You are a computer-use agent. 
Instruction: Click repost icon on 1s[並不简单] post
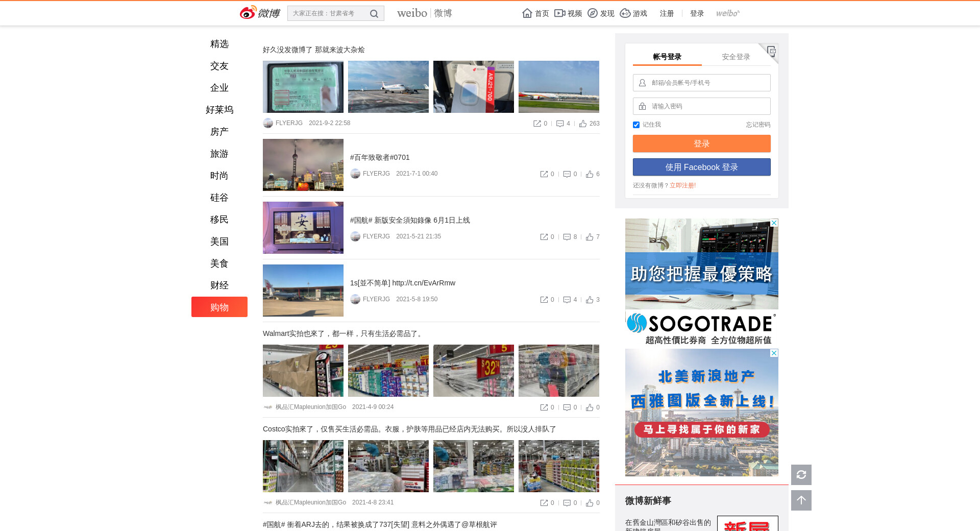point(544,300)
